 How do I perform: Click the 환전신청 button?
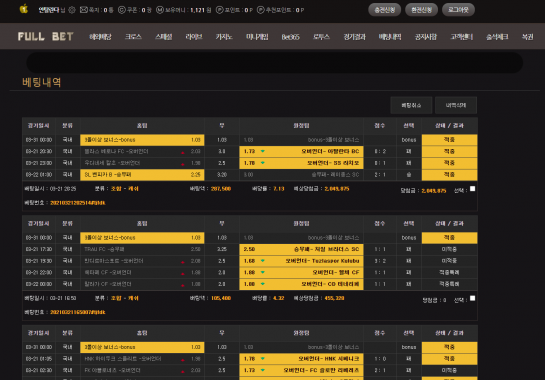point(421,10)
